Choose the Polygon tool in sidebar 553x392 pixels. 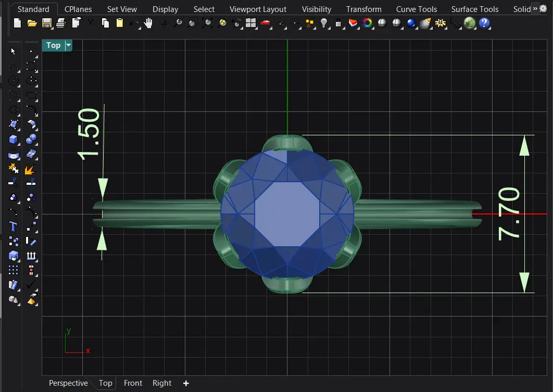click(x=14, y=110)
